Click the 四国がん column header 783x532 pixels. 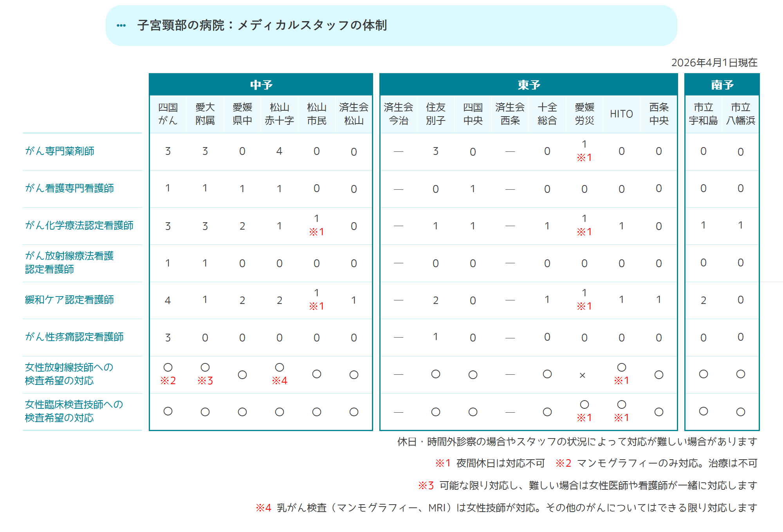(x=168, y=114)
